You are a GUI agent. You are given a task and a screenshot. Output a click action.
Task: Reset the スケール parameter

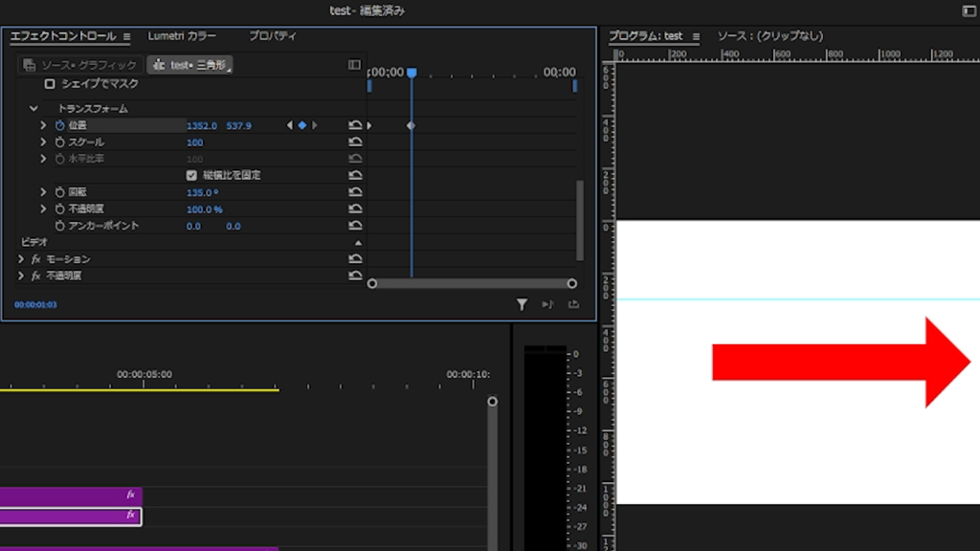click(x=355, y=143)
